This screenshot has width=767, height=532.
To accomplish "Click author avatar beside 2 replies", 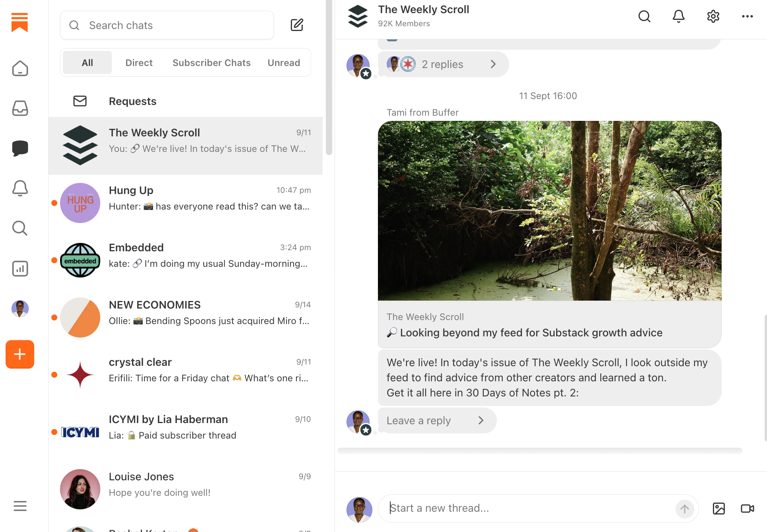I will 358,66.
